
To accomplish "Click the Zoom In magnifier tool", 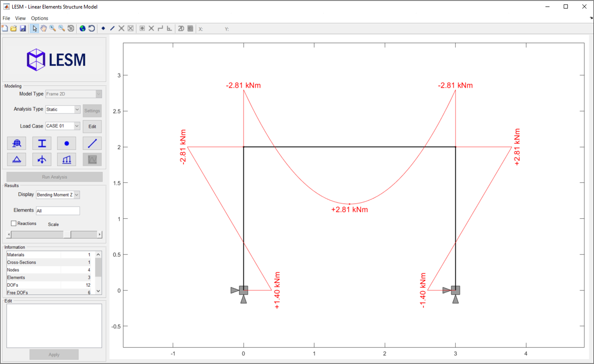I will coord(52,28).
